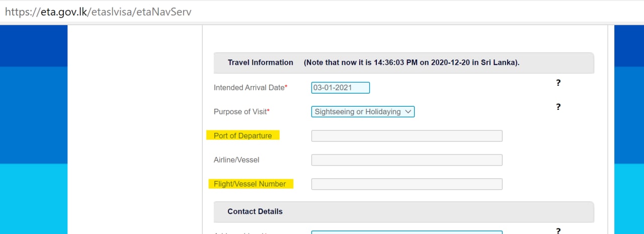Click the Sri Lanka current time note

tap(412, 63)
